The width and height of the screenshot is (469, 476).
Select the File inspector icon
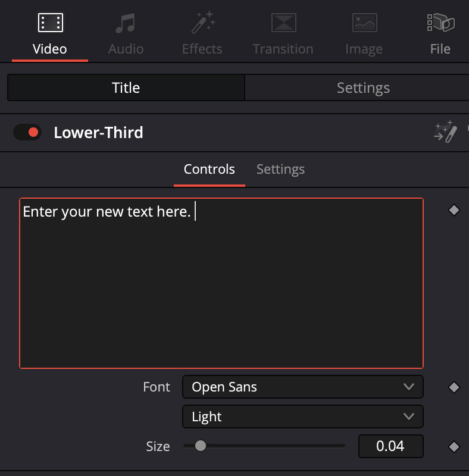440,23
